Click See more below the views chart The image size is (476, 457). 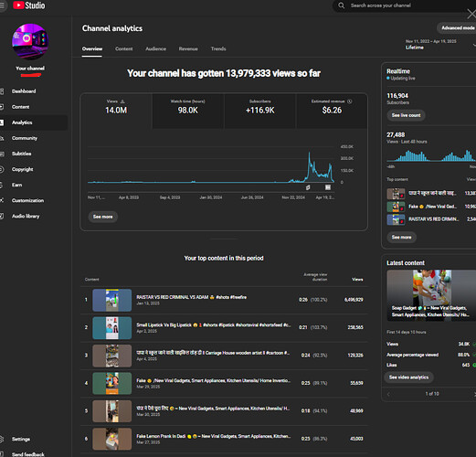(x=103, y=217)
